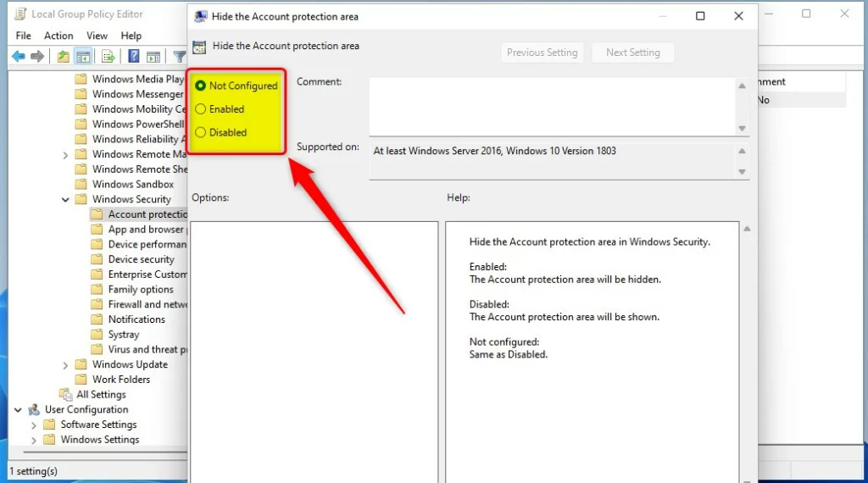Click the Comment box up scroll arrow

click(742, 86)
